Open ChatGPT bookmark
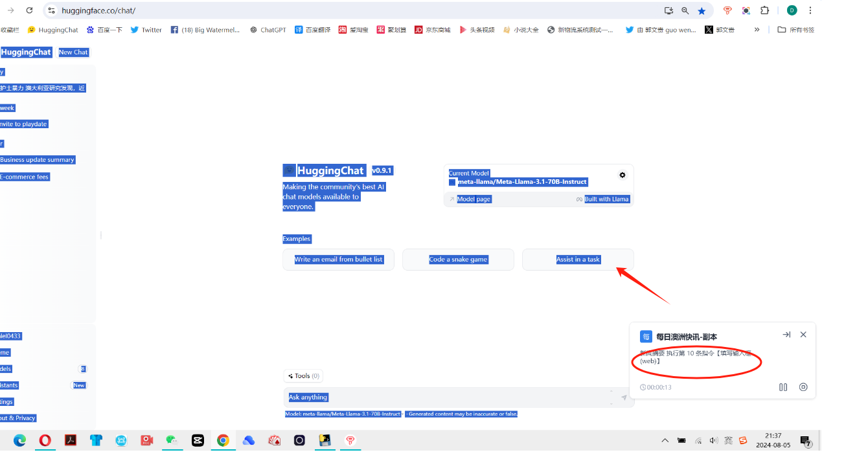Screen dimensions: 868x459 [x=268, y=30]
